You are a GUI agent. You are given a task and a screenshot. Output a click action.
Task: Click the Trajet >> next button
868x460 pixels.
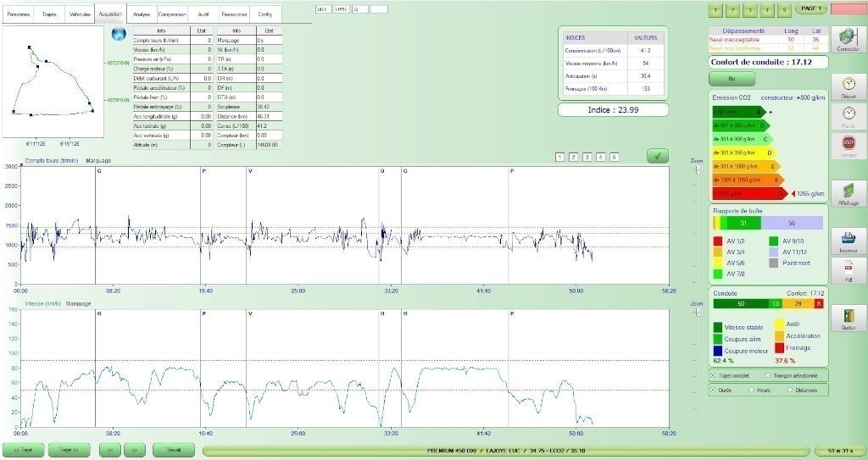pos(69,450)
